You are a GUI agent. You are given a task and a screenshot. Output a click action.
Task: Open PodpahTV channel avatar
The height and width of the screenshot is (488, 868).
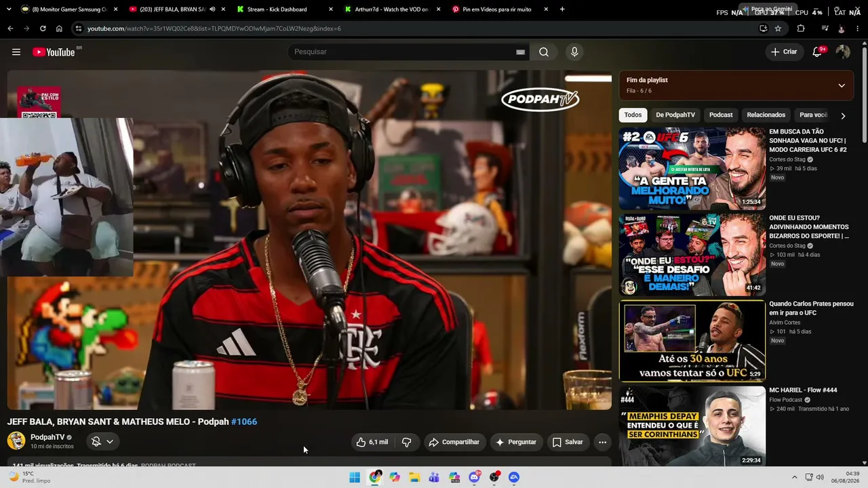(x=16, y=441)
